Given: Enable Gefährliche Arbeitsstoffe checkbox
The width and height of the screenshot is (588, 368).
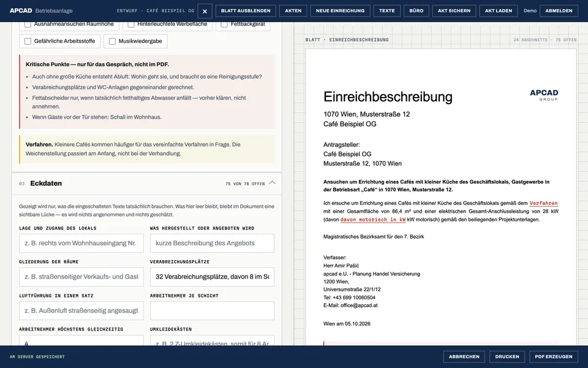Looking at the screenshot, I should [x=28, y=41].
